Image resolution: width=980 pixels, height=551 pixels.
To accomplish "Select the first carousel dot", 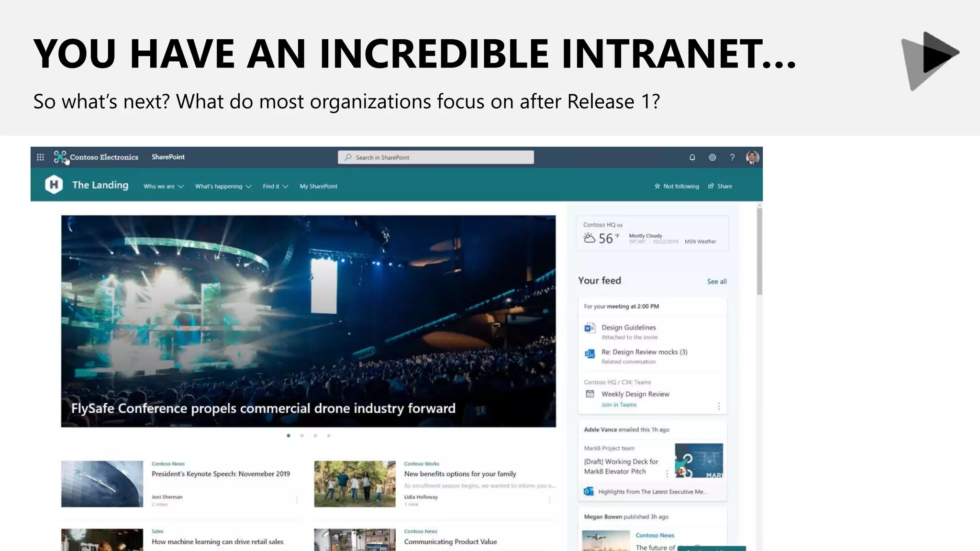I will [x=289, y=436].
